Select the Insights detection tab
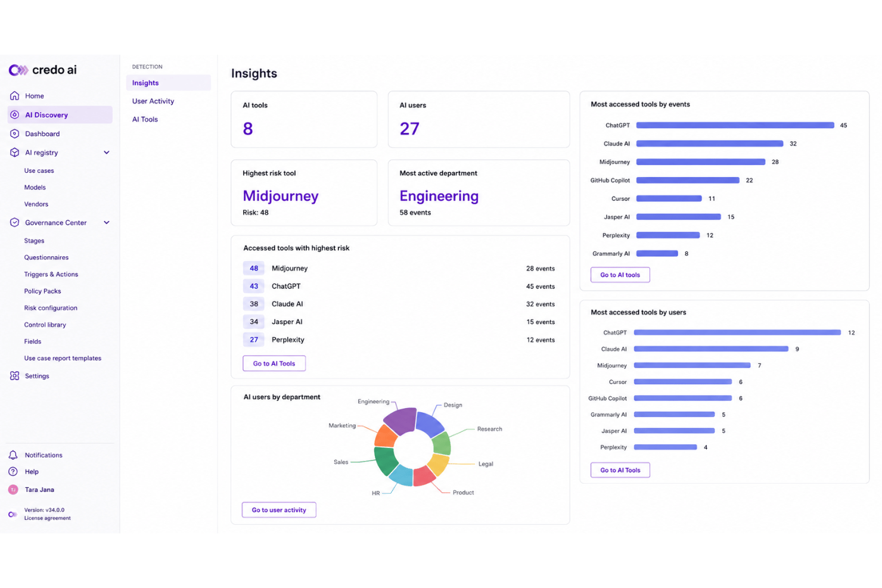 [x=169, y=83]
